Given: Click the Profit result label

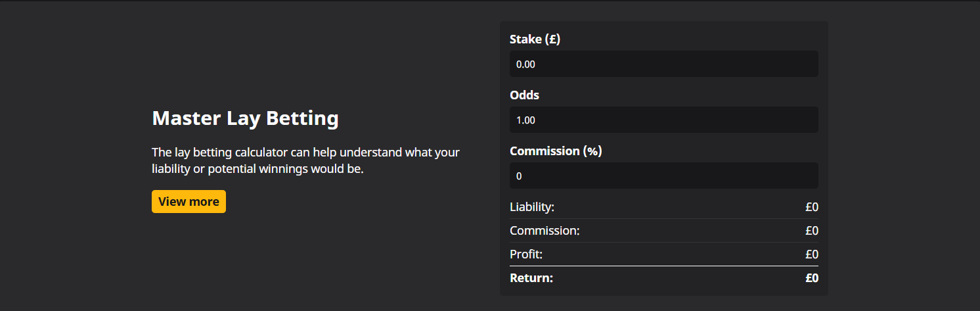Looking at the screenshot, I should click(526, 254).
